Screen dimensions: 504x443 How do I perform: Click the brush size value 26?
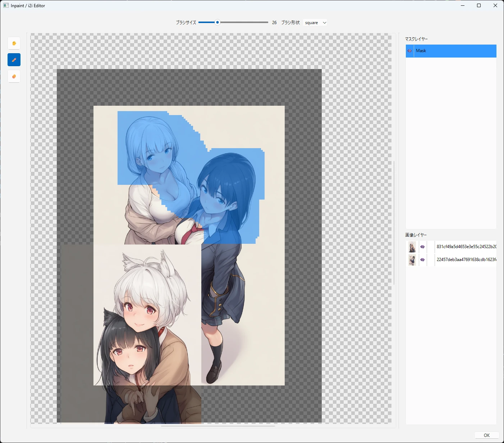(x=274, y=23)
